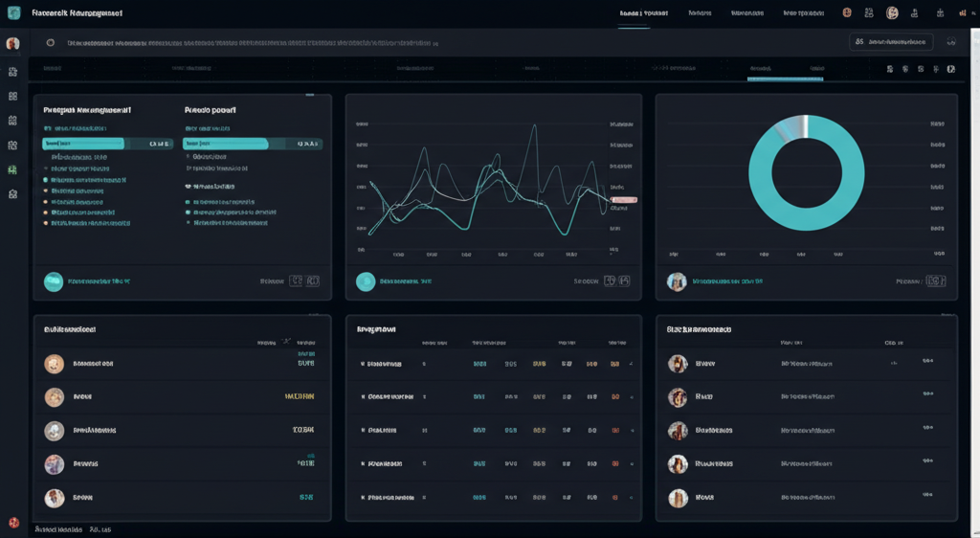Click the round icon left of the search bar
Image resolution: width=980 pixels, height=538 pixels.
point(50,43)
